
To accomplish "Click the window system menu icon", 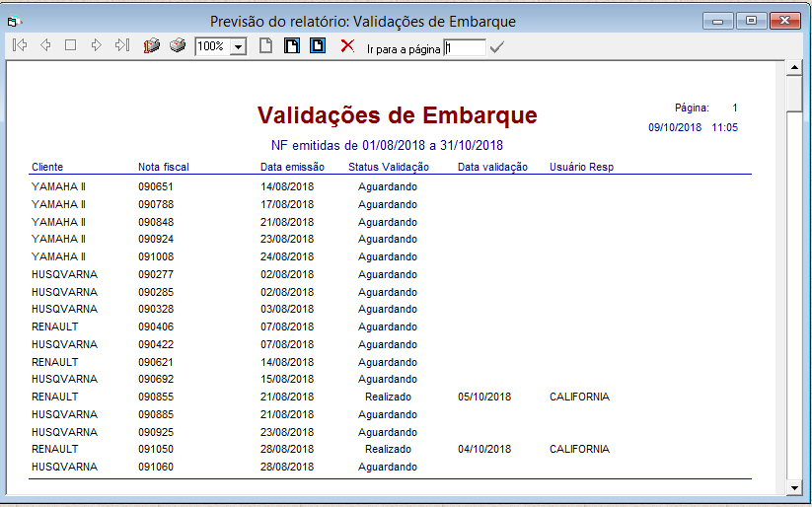I will click(16, 21).
